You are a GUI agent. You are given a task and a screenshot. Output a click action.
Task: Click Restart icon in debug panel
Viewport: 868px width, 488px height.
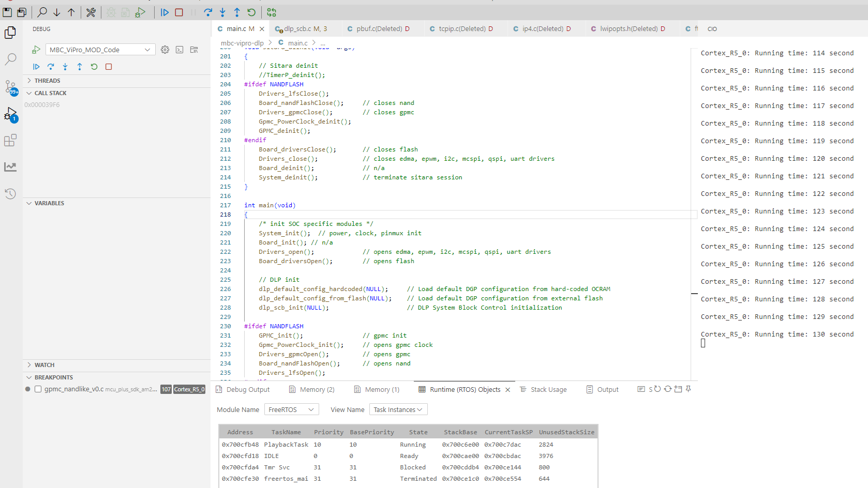[x=94, y=67]
